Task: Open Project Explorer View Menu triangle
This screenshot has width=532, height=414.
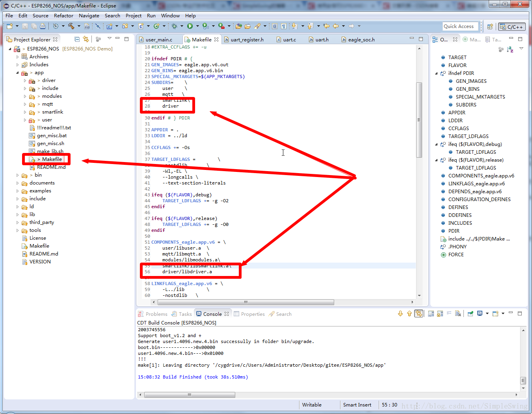Action: 110,39
